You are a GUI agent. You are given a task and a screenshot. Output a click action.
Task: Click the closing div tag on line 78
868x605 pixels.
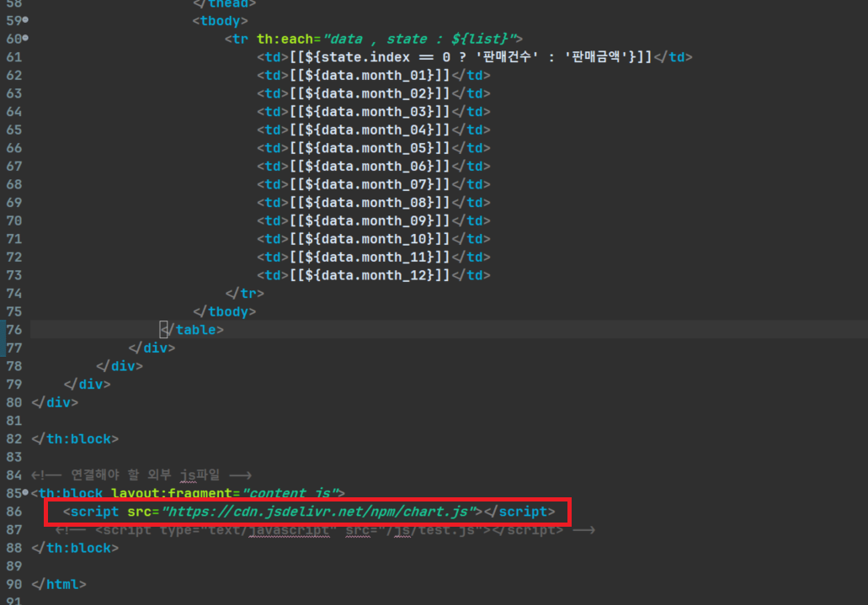(x=120, y=366)
